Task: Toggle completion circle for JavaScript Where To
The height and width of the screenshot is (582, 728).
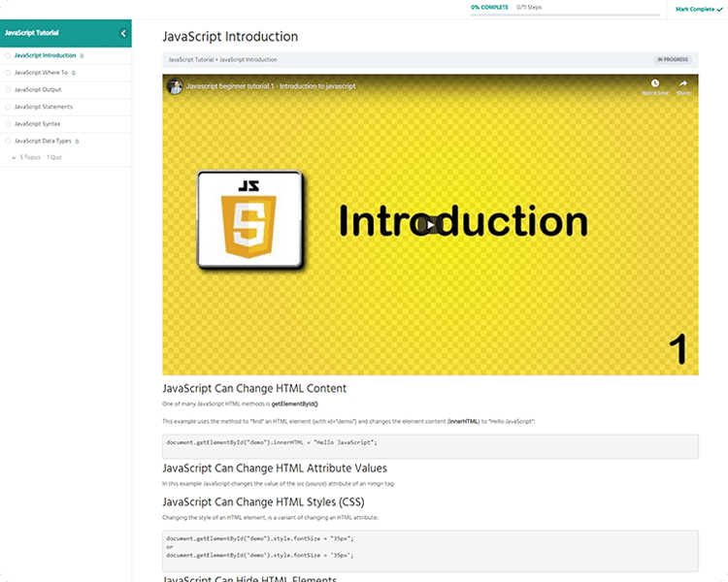Action: (8, 73)
